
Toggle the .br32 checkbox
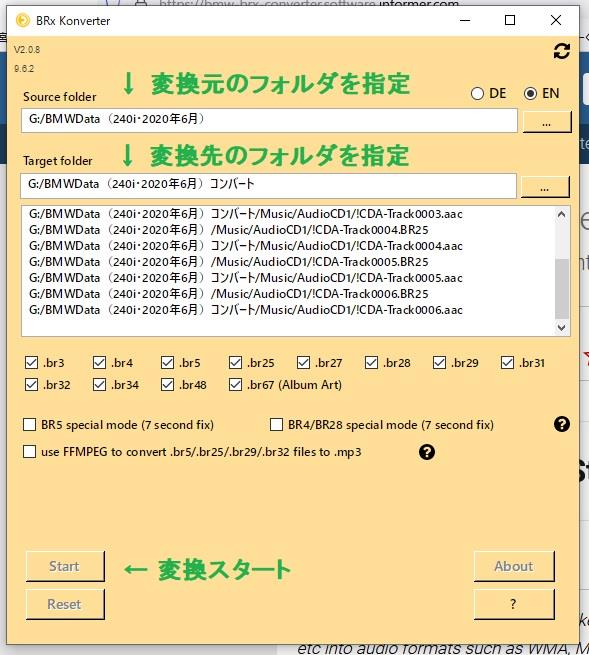tap(31, 384)
